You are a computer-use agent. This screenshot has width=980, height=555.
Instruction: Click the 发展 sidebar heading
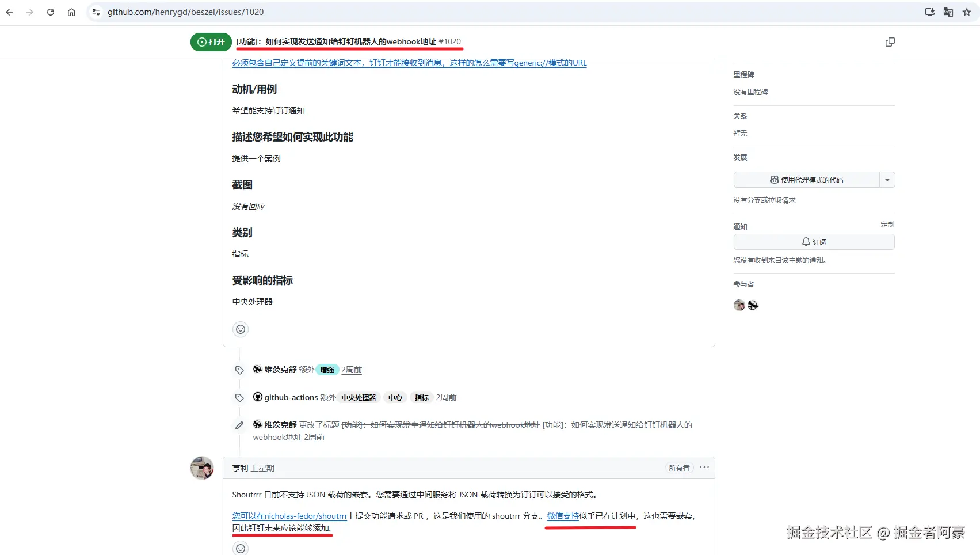click(740, 158)
